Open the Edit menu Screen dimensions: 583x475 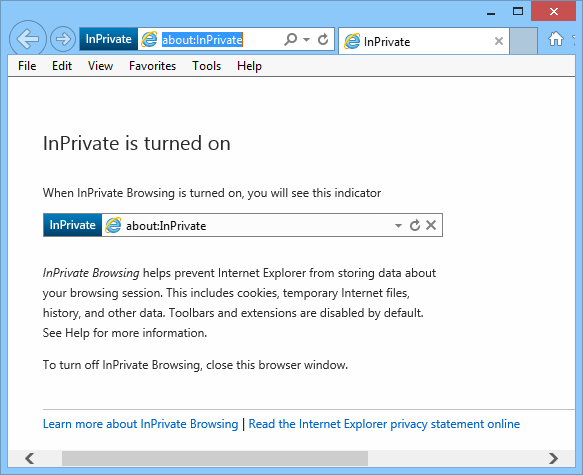click(62, 66)
